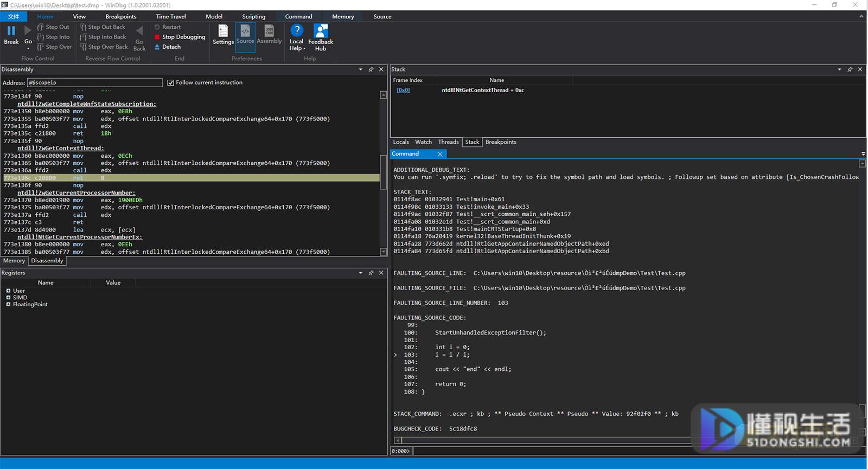Click the Disassembly scroll down arrow
The width and height of the screenshot is (868, 469).
384,252
